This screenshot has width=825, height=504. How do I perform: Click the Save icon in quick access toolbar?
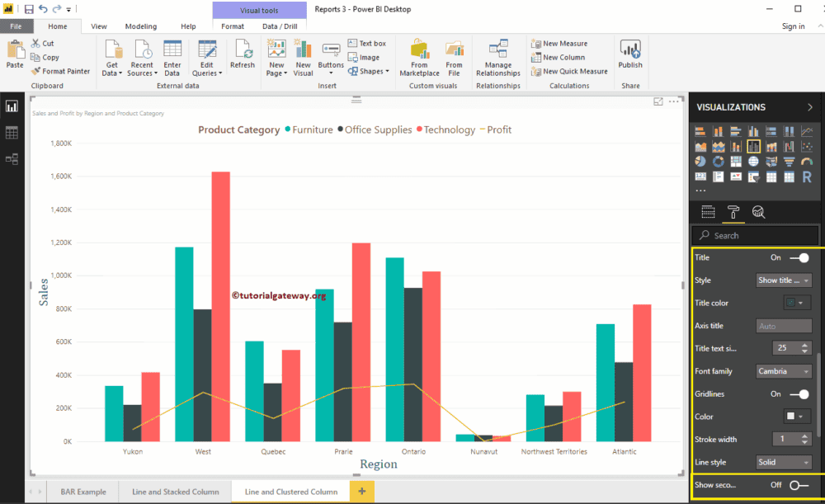point(29,9)
